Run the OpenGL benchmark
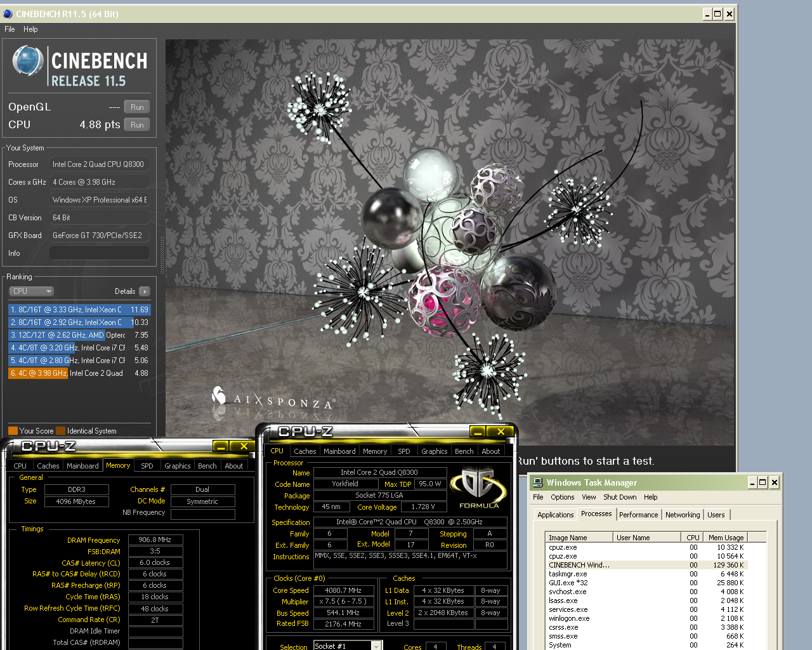This screenshot has width=812, height=650. [137, 107]
